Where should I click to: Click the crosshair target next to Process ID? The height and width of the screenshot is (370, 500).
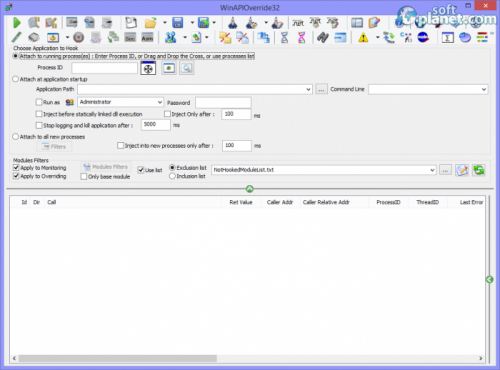(148, 68)
